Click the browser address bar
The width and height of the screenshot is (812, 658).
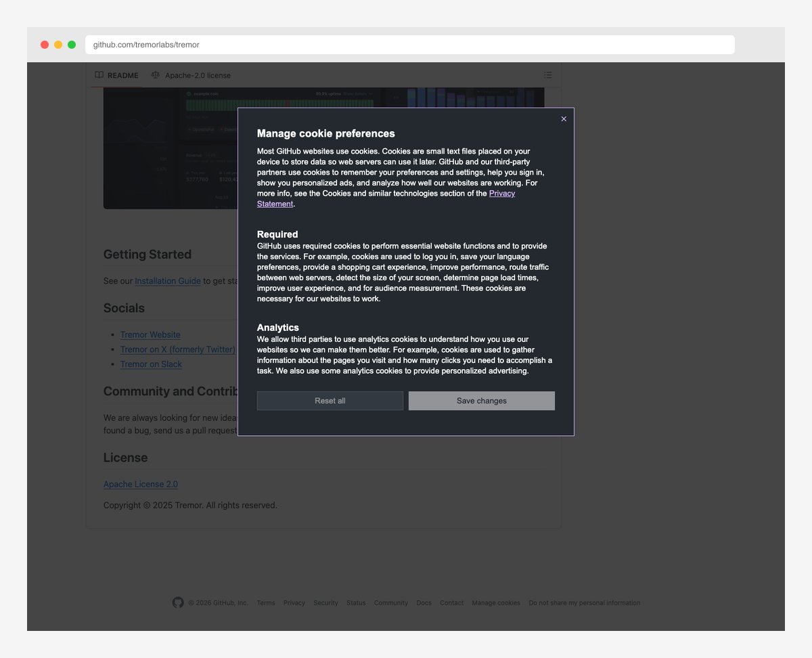pos(409,45)
